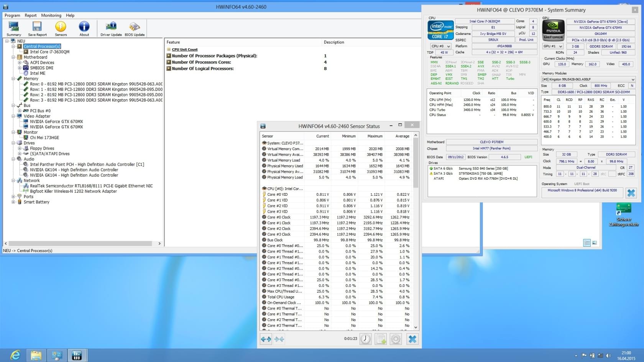Viewport: 644px width, 362px height.
Task: Click the Physical Memory Used sensor row
Action: coord(335,166)
